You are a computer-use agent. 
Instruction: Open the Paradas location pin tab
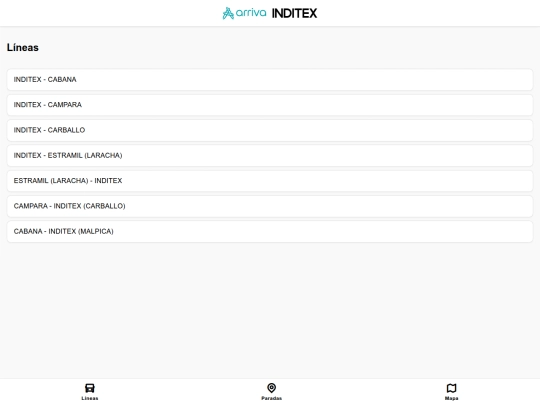click(271, 392)
